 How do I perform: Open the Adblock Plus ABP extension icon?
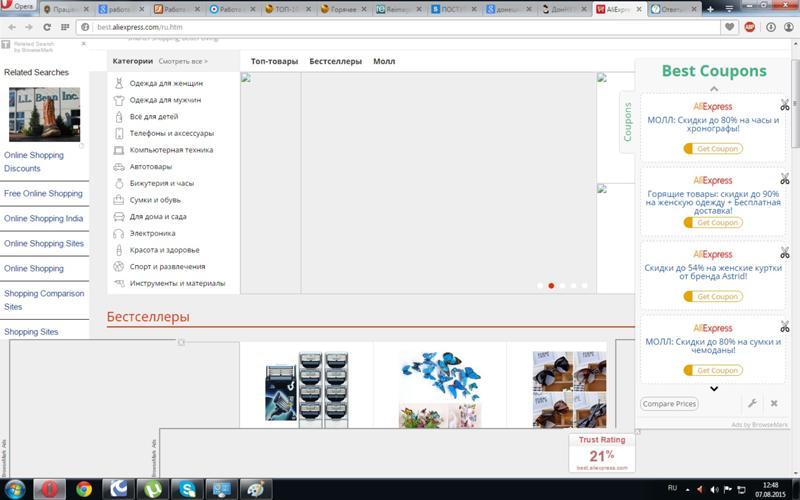749,27
